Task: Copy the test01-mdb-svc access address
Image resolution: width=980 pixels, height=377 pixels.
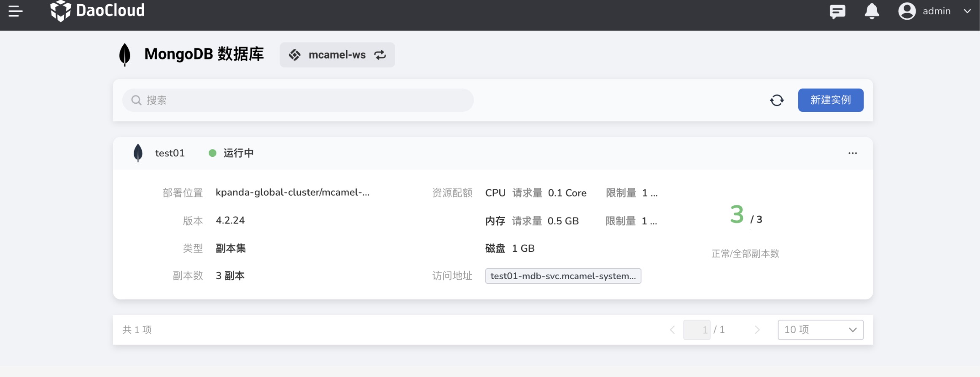Action: click(563, 276)
